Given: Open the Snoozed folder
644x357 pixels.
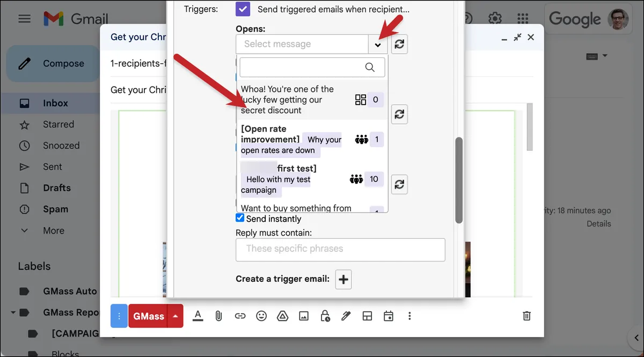Looking at the screenshot, I should 61,145.
